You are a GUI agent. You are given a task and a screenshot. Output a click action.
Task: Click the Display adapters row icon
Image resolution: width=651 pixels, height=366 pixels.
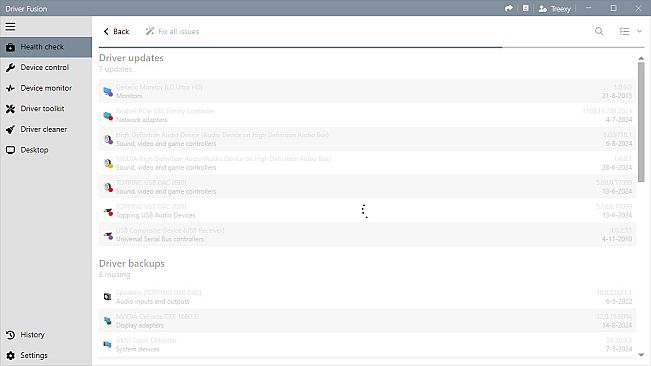point(108,320)
